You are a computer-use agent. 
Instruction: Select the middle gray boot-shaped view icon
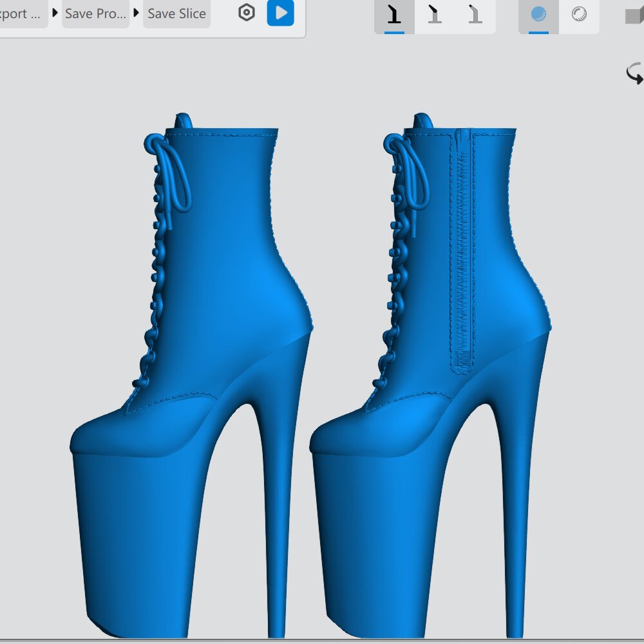point(435,14)
